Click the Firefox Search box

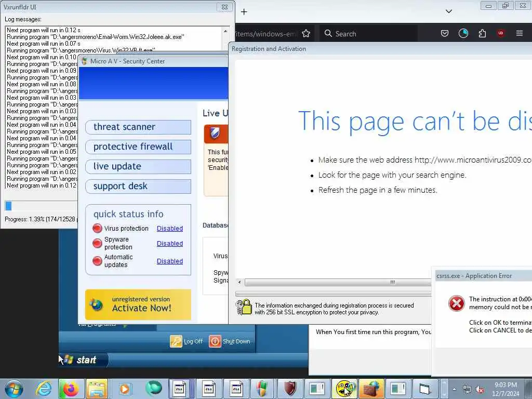(368, 34)
